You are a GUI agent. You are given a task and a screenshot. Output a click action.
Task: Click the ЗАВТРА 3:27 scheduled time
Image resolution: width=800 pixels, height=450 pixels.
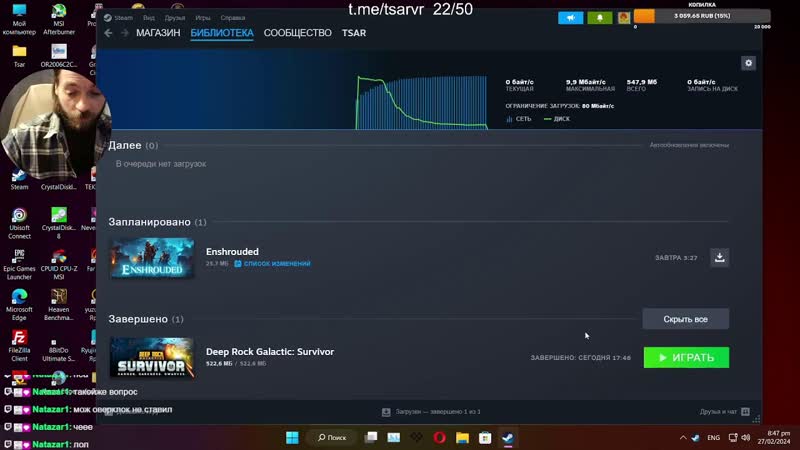coord(676,258)
